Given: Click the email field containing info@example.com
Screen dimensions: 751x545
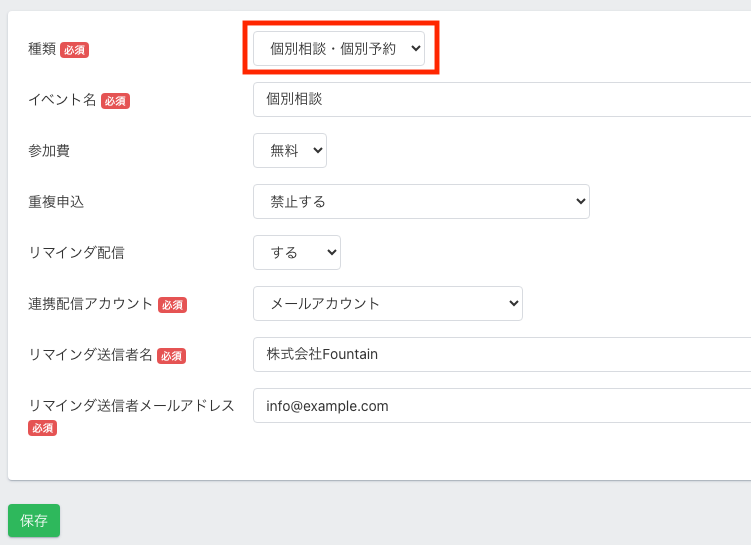Looking at the screenshot, I should [x=500, y=405].
